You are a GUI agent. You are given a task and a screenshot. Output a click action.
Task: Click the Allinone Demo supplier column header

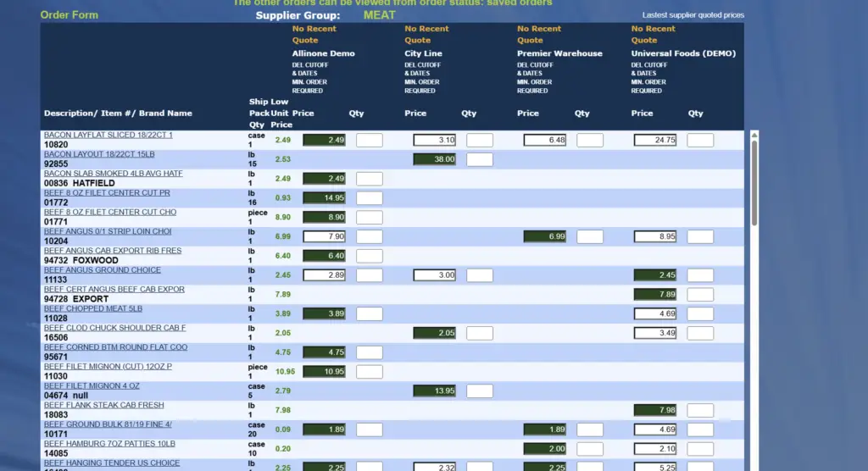click(323, 53)
